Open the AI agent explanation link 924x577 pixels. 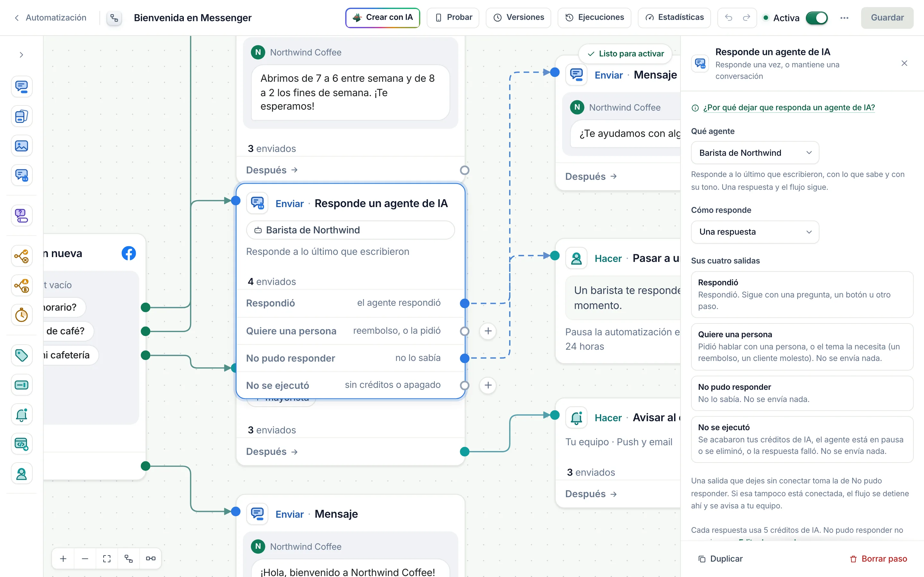pos(789,108)
